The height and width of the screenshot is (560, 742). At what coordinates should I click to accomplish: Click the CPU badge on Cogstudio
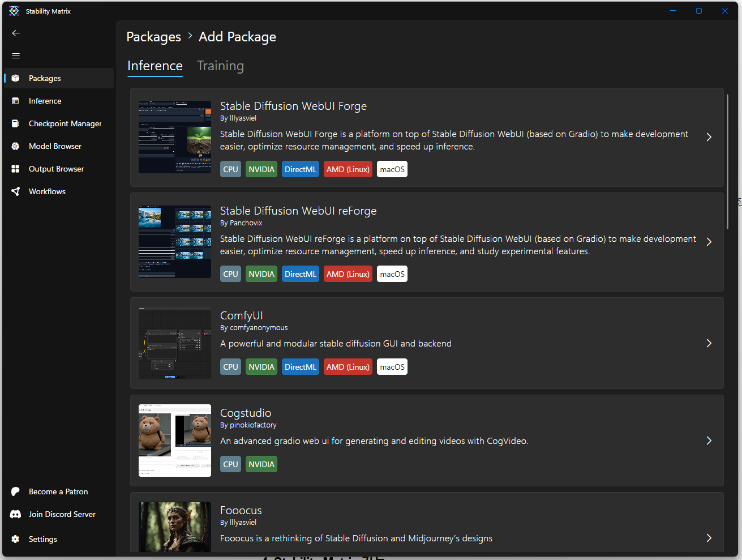click(231, 464)
